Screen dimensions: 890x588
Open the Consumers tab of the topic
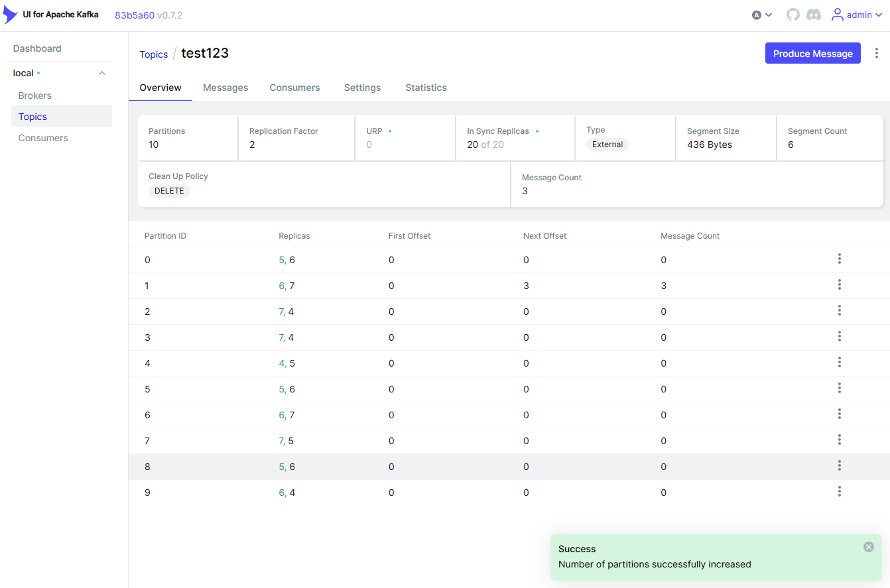tap(294, 88)
